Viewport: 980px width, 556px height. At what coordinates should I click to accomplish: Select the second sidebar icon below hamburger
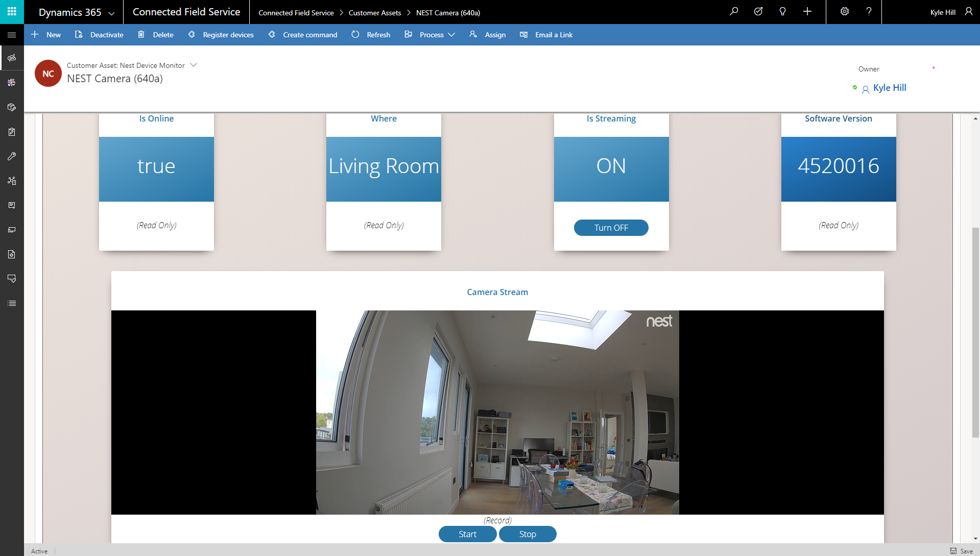(12, 82)
